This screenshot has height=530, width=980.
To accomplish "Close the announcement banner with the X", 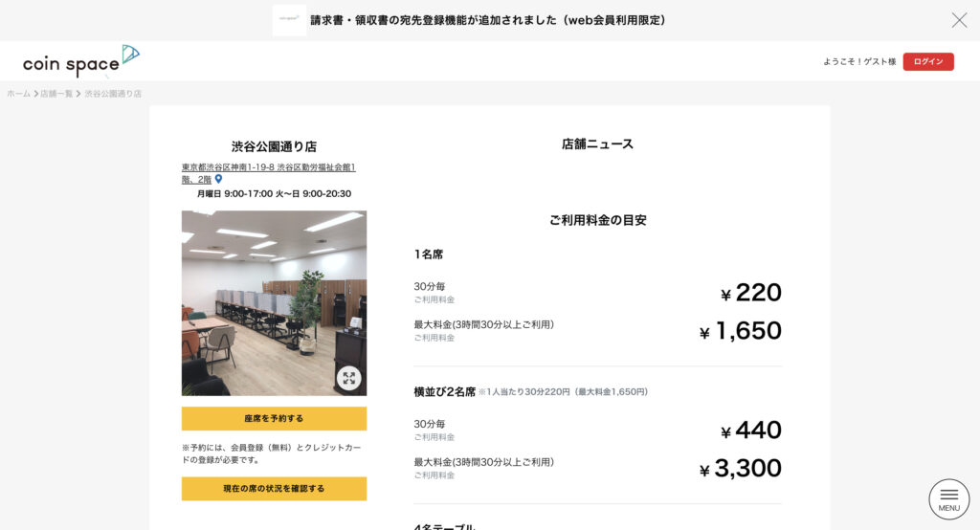I will (959, 20).
